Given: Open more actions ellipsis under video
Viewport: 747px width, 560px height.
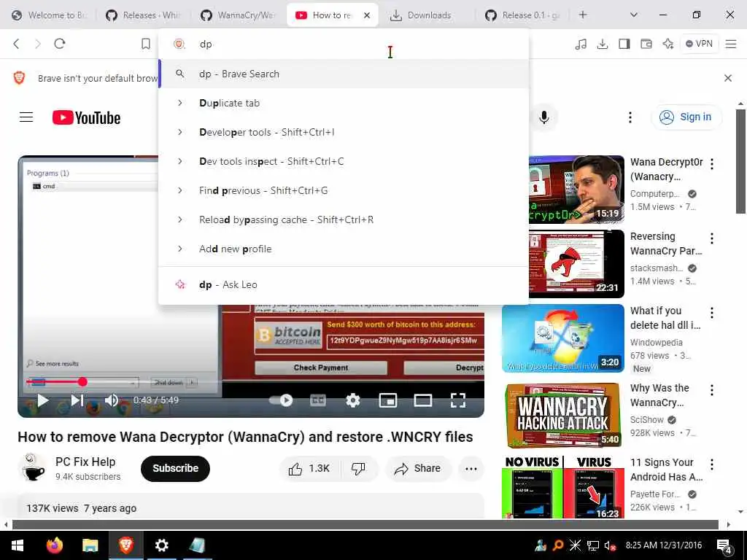Looking at the screenshot, I should (471, 469).
